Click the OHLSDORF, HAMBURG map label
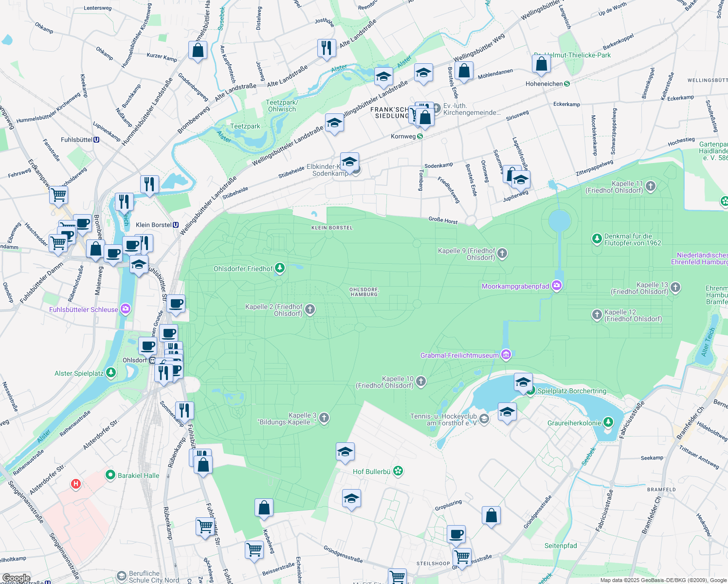This screenshot has width=728, height=584. [364, 291]
